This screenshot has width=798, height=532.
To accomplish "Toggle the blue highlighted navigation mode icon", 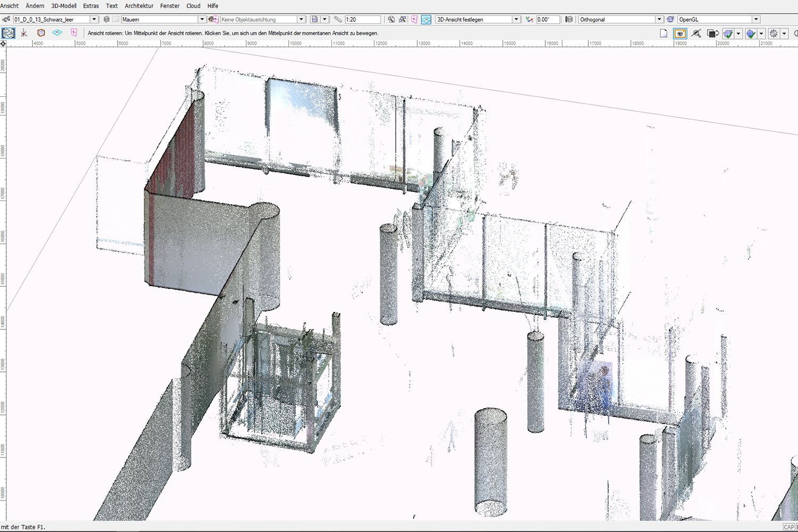I will tap(426, 19).
